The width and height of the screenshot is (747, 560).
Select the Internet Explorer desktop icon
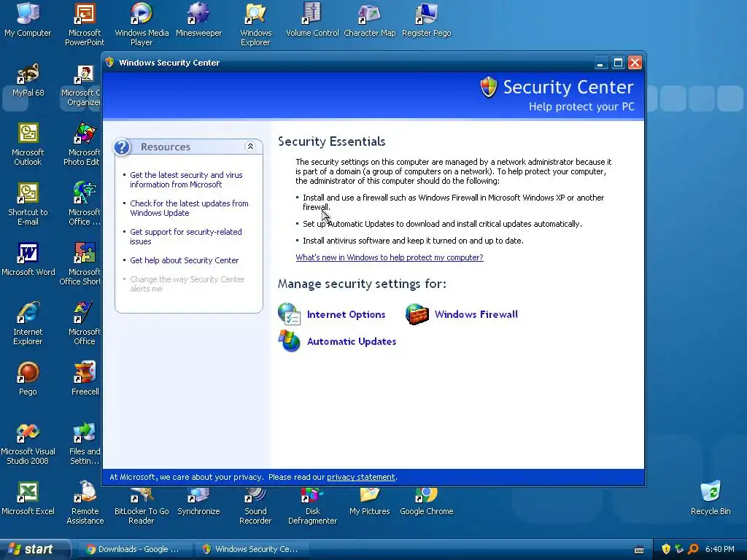tap(28, 323)
